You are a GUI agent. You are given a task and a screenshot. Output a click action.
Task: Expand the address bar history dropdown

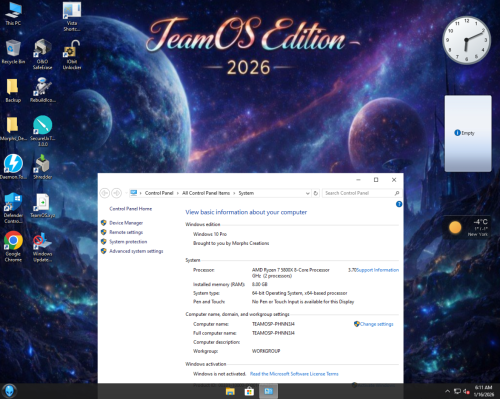(x=307, y=193)
